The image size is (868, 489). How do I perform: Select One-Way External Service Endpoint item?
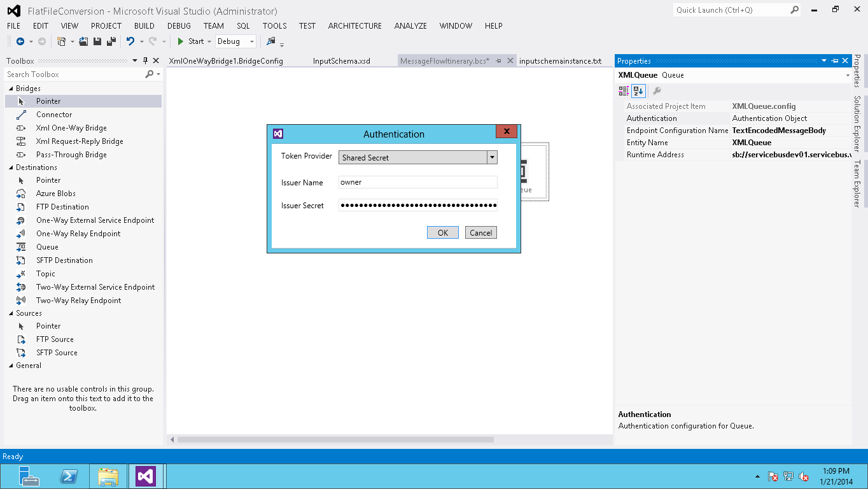[83, 220]
